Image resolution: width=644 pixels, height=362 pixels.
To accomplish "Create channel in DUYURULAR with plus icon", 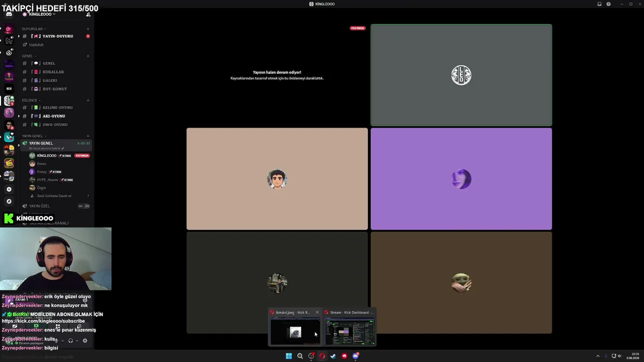I will click(88, 29).
